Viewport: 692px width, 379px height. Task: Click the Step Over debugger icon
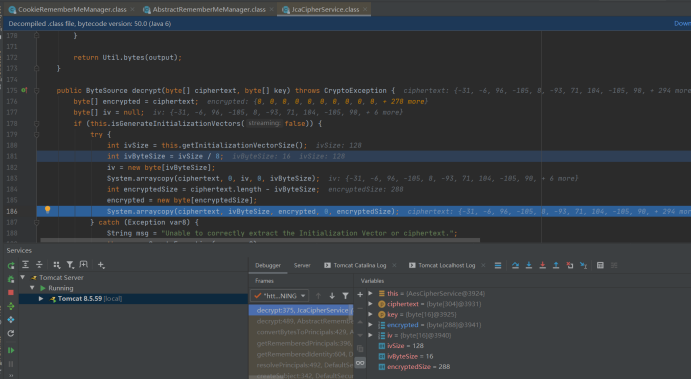point(515,265)
